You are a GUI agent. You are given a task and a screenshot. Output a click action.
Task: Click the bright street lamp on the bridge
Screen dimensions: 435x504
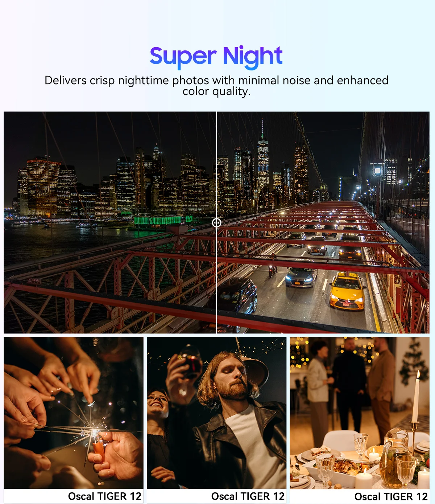click(377, 170)
